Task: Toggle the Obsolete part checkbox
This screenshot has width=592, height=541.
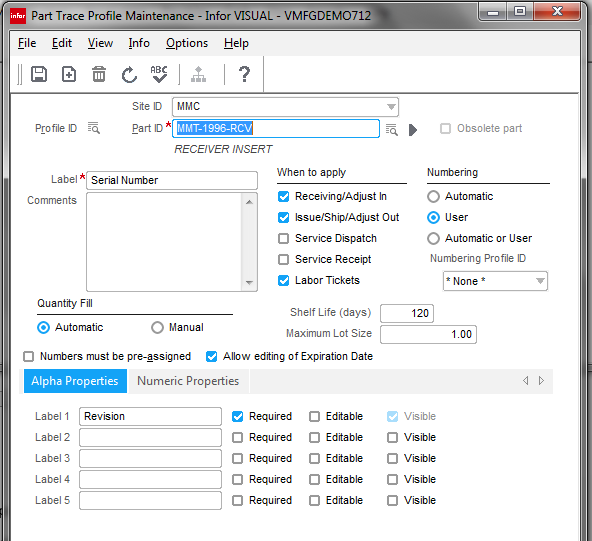Action: tap(446, 128)
